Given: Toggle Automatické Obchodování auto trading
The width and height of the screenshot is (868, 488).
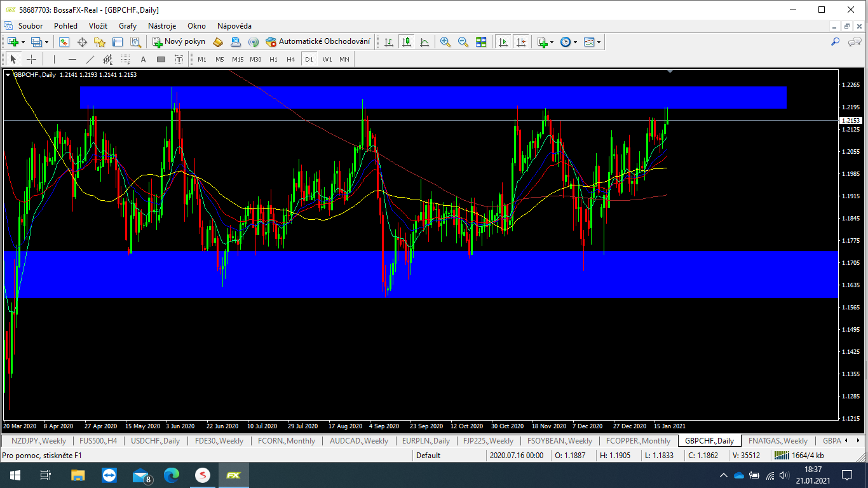Looking at the screenshot, I should (318, 42).
